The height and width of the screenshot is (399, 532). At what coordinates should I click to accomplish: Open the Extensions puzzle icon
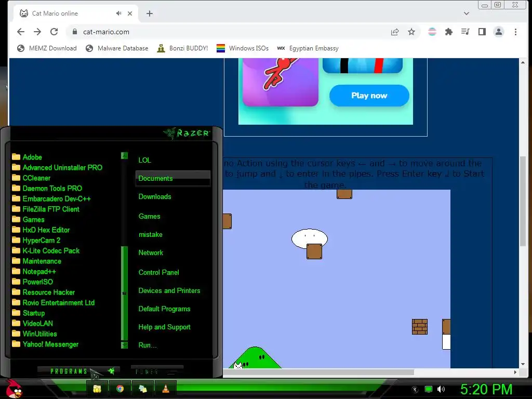[449, 32]
